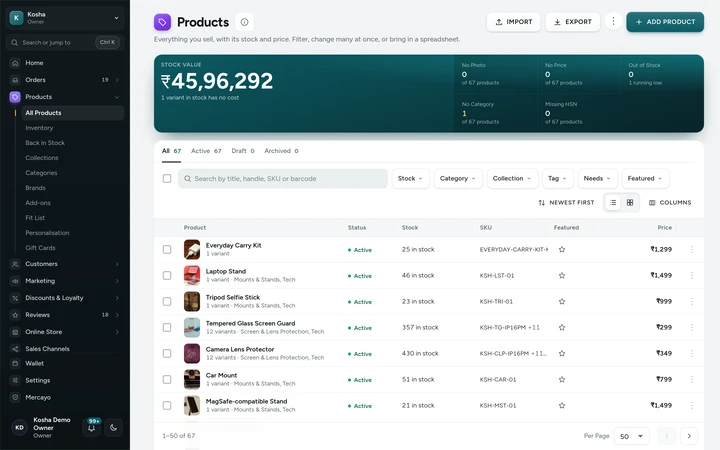Click the Add Product button
Image resolution: width=720 pixels, height=450 pixels.
665,22
